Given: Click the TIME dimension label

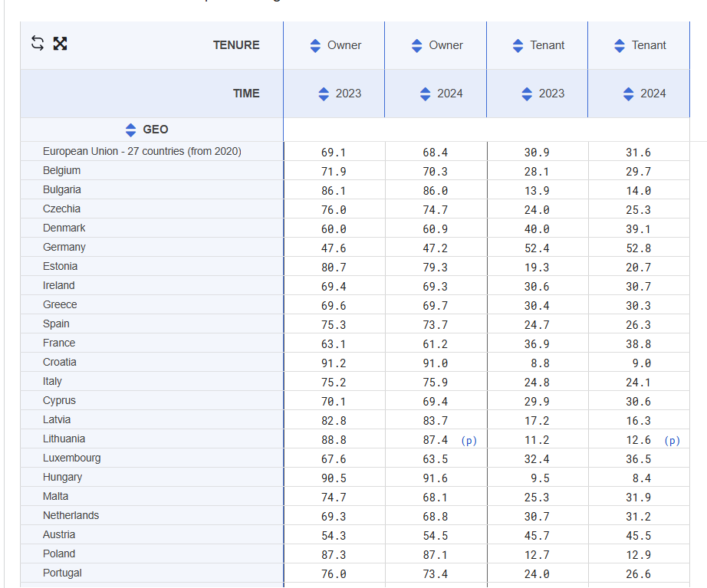Looking at the screenshot, I should click(x=246, y=94).
